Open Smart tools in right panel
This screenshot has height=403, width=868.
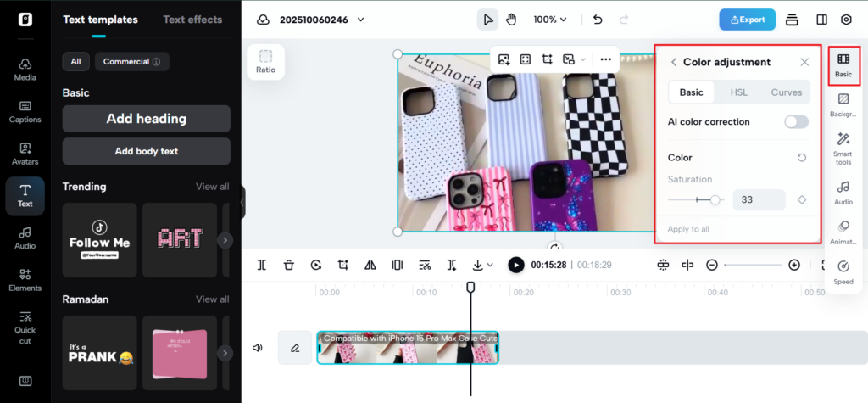pyautogui.click(x=843, y=148)
